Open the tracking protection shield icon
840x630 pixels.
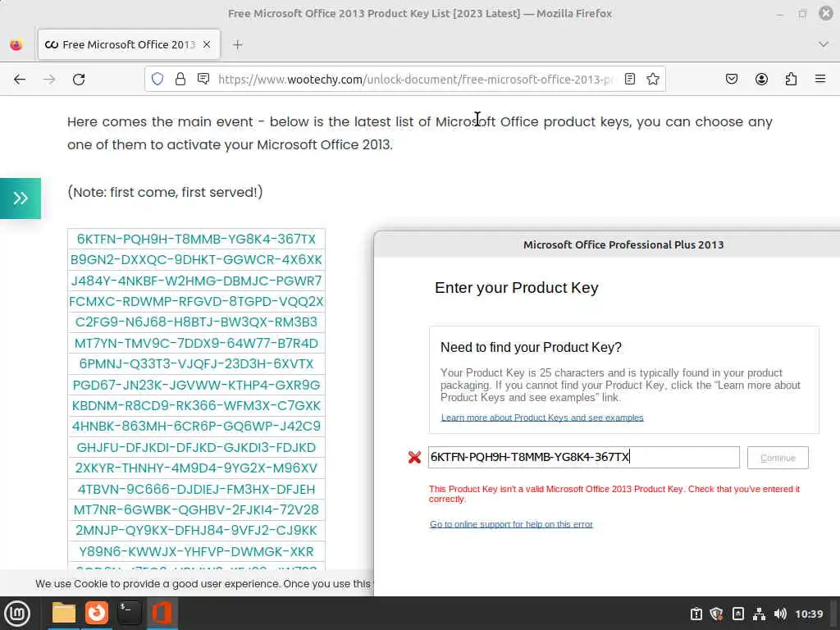click(157, 80)
